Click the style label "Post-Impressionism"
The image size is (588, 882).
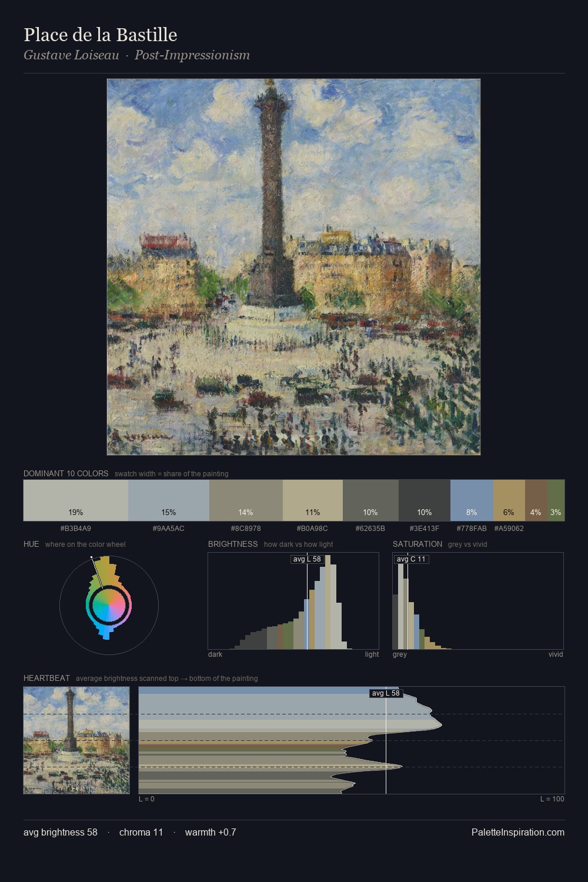[192, 55]
